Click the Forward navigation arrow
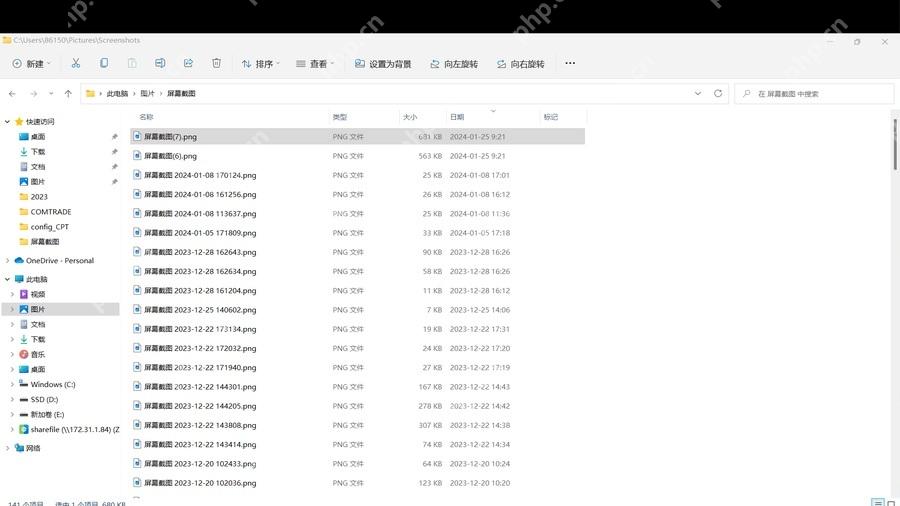This screenshot has width=900, height=506. pyautogui.click(x=34, y=94)
